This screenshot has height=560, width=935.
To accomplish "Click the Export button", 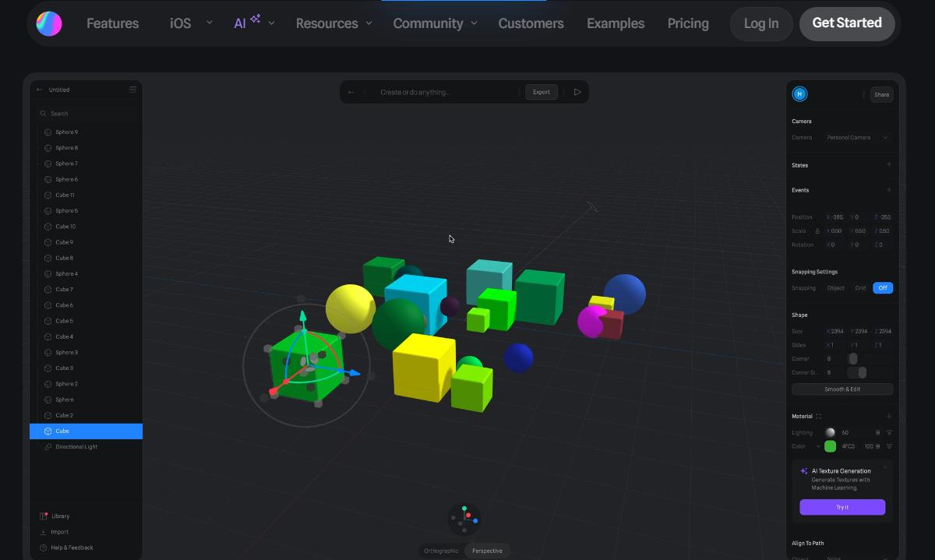I will 542,92.
